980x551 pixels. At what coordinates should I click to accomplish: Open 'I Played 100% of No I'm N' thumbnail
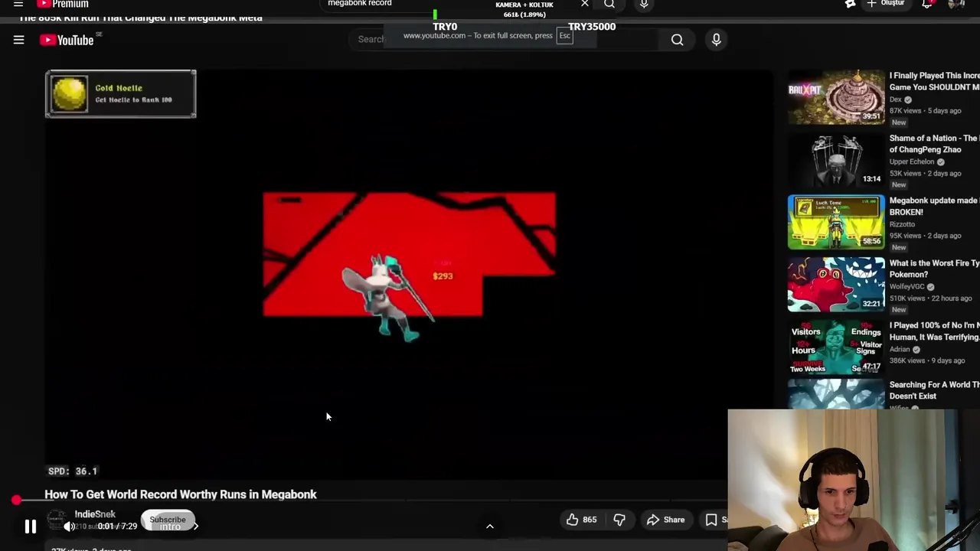tap(836, 347)
